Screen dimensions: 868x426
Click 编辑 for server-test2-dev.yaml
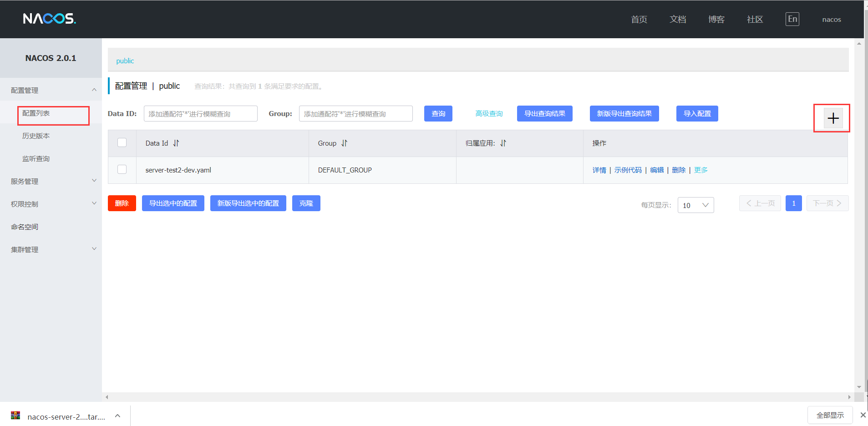click(x=657, y=170)
